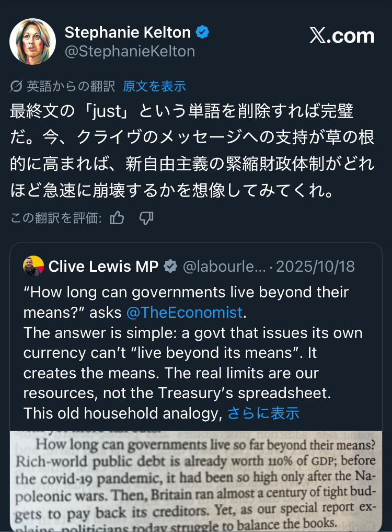
Task: Open the quoted tweet body text
Action: tap(192, 363)
